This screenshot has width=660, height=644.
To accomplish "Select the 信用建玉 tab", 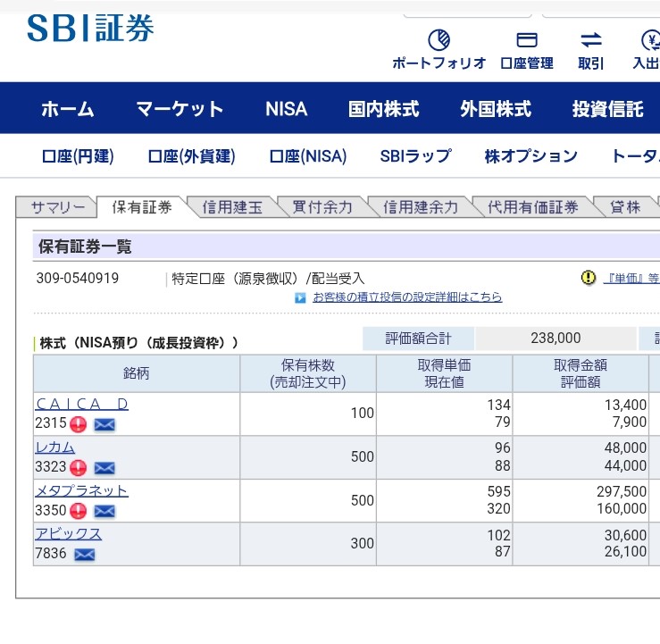I will [232, 207].
